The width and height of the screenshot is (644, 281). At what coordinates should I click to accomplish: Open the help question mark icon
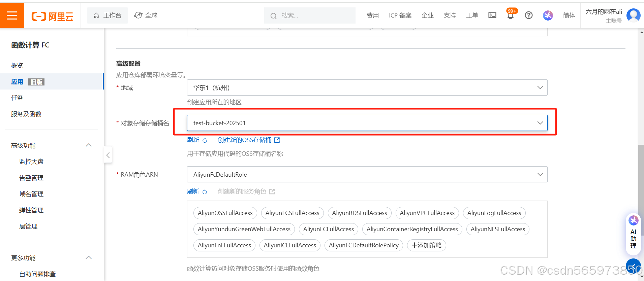529,15
